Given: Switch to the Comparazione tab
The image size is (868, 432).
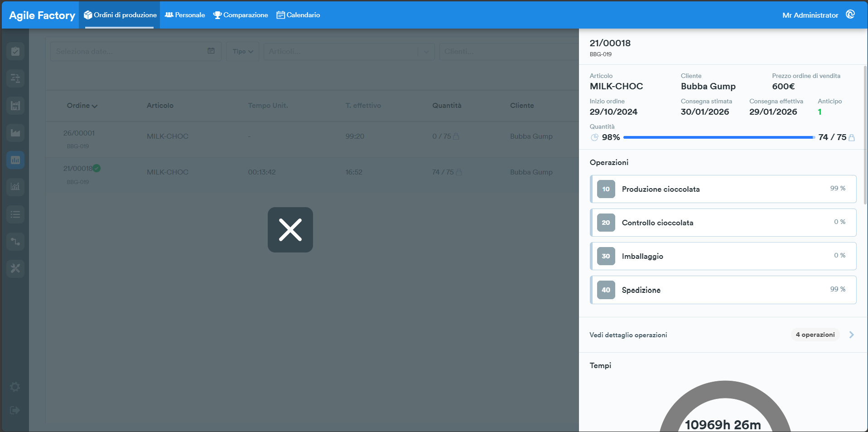Looking at the screenshot, I should [x=241, y=15].
